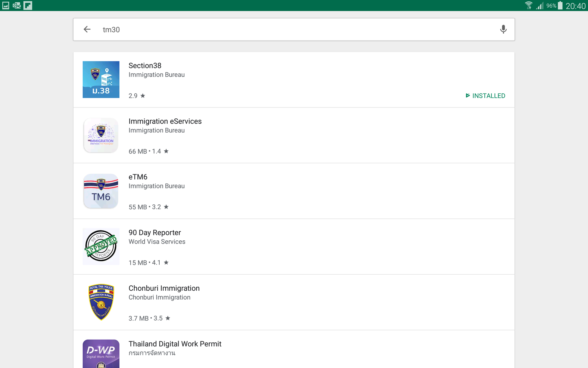Open Thailand Digital Work Permit D-WP icon
Image resolution: width=588 pixels, height=368 pixels.
[101, 354]
